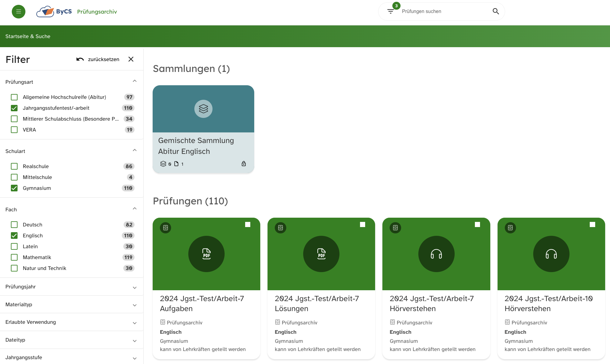Click PDF icon on Jgst.-Test/Arbeit-7 Lösungen card
Image resolution: width=610 pixels, height=364 pixels.
click(x=321, y=254)
